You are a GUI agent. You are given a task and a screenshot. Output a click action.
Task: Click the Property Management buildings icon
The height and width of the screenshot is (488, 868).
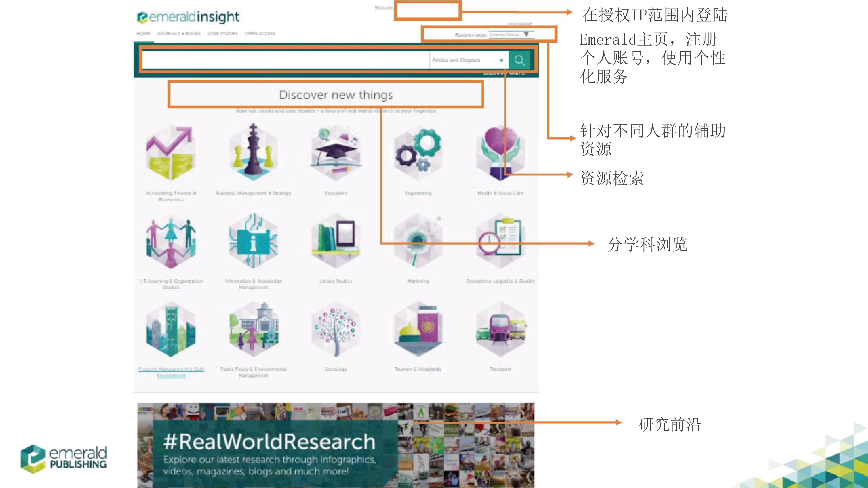point(171,329)
